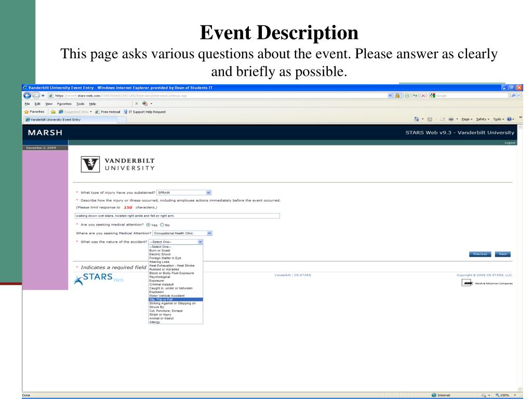
Task: Select No for seeking medical attention
Action: [x=162, y=225]
